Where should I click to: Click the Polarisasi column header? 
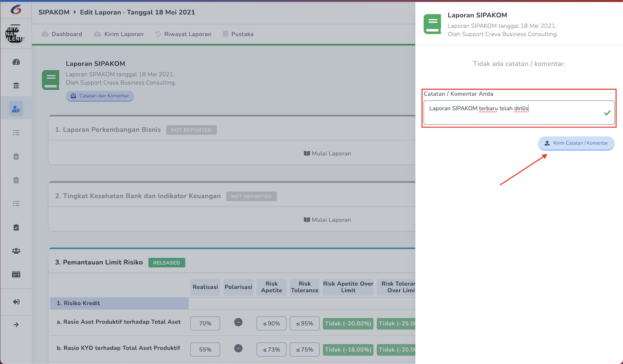tap(238, 287)
